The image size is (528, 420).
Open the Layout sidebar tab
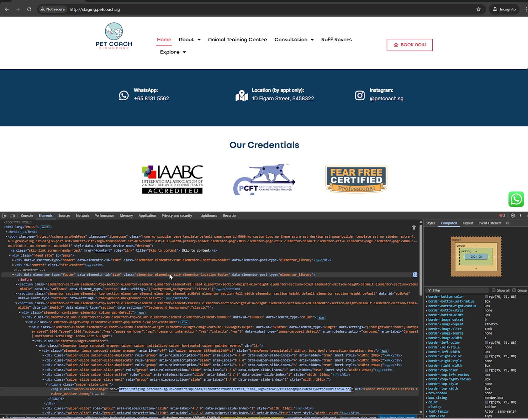(468, 223)
